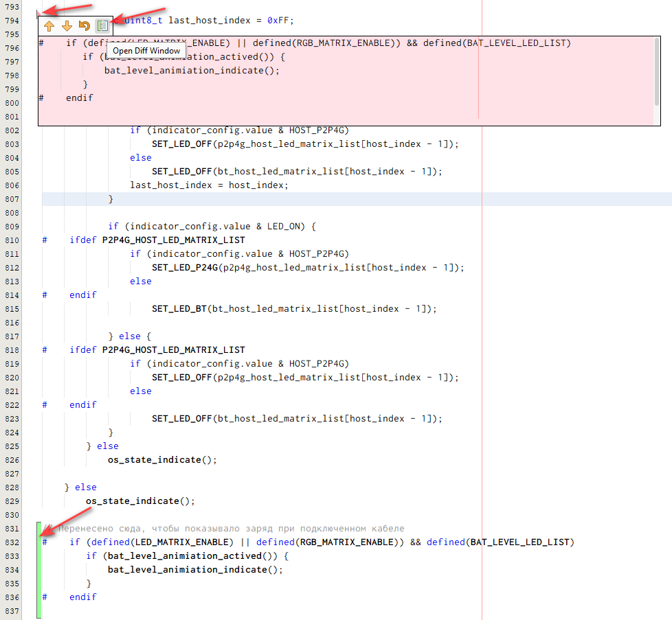Place cursor on highlighted line 807 closing brace
The width and height of the screenshot is (672, 620).
click(x=111, y=199)
